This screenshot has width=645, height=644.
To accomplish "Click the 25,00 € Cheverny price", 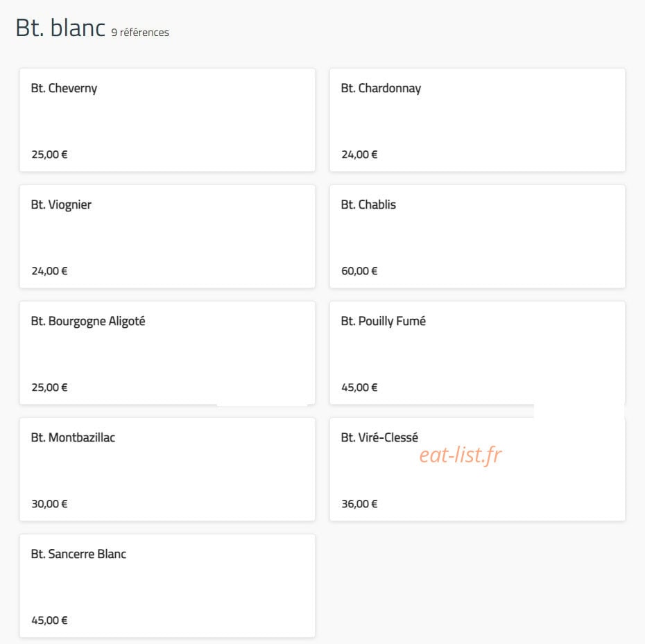I will (x=49, y=155).
